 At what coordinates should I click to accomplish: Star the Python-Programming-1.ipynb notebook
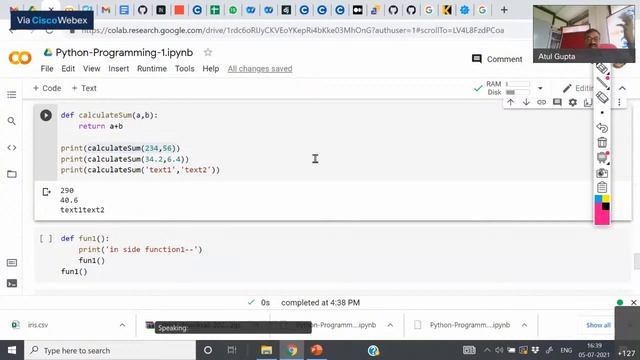click(208, 52)
